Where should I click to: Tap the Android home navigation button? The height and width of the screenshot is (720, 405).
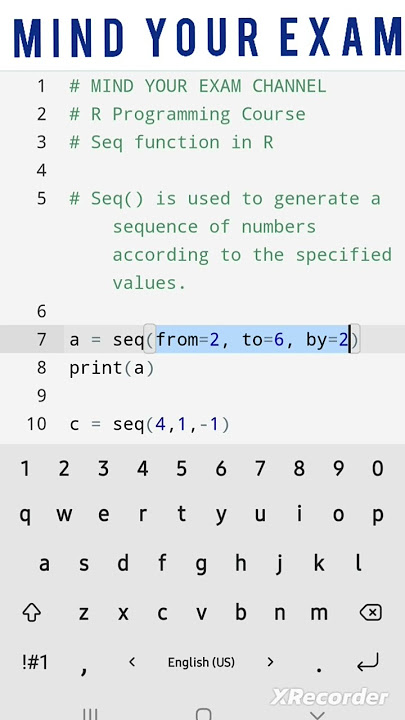tap(203, 714)
